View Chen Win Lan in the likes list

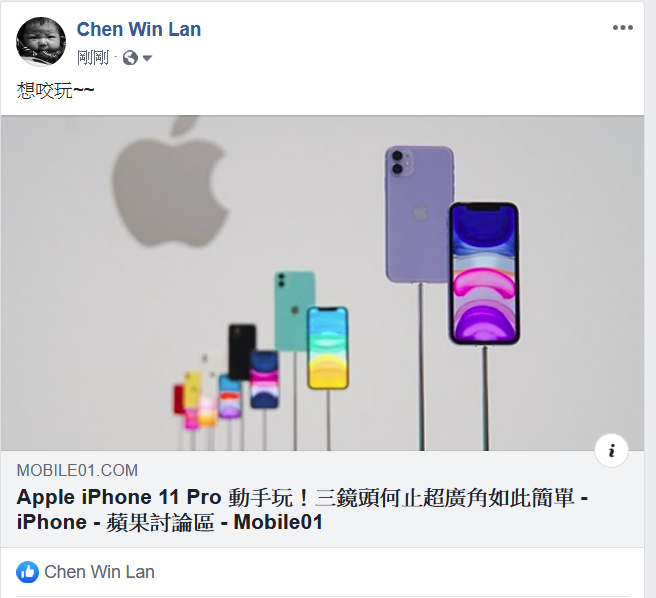pos(100,572)
